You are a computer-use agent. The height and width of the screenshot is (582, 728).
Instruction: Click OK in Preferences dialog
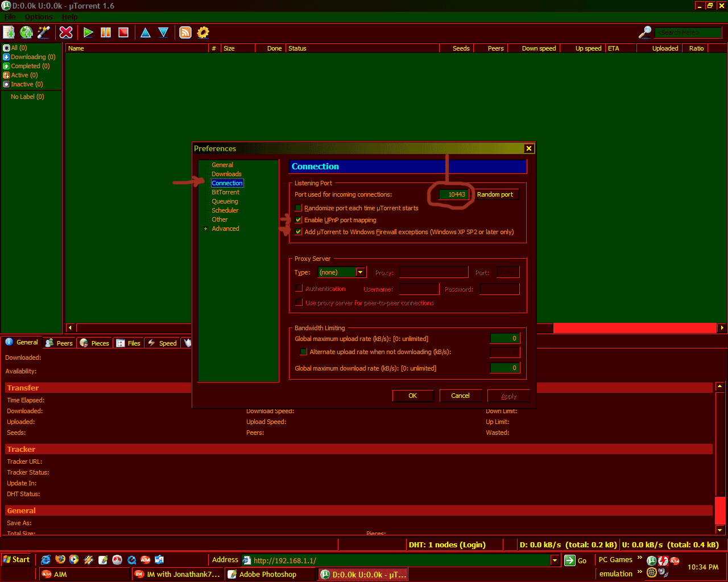coord(413,396)
